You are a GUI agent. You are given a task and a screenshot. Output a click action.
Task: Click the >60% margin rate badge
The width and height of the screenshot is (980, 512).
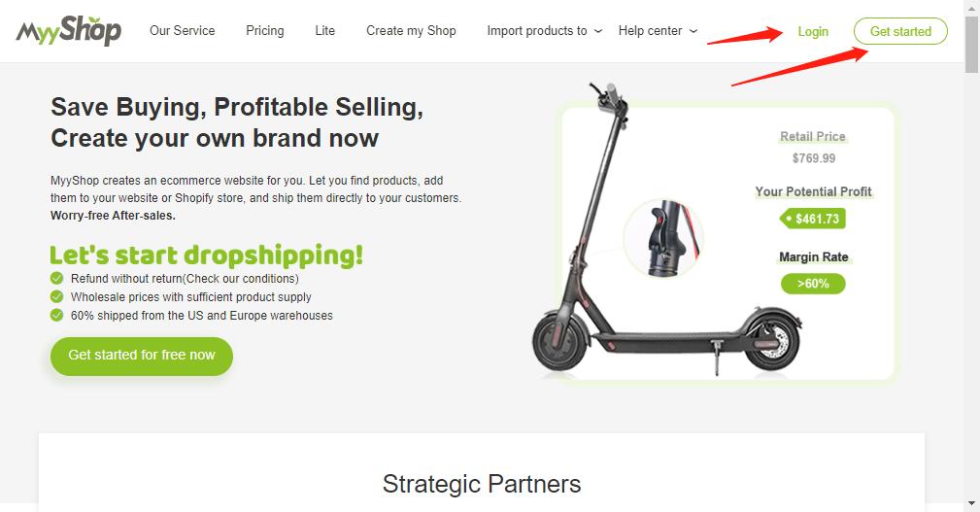813,284
